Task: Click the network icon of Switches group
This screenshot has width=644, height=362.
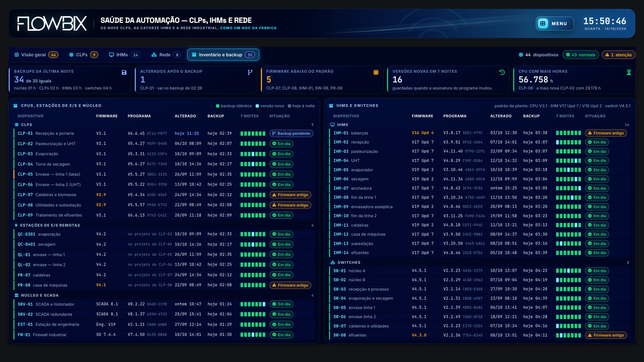Action: pyautogui.click(x=333, y=262)
